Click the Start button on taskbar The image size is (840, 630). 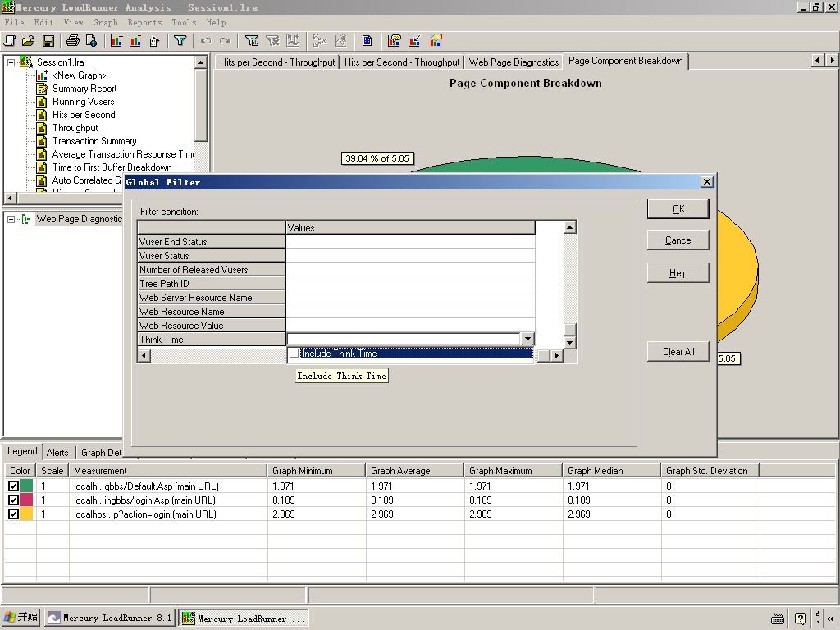pyautogui.click(x=21, y=618)
